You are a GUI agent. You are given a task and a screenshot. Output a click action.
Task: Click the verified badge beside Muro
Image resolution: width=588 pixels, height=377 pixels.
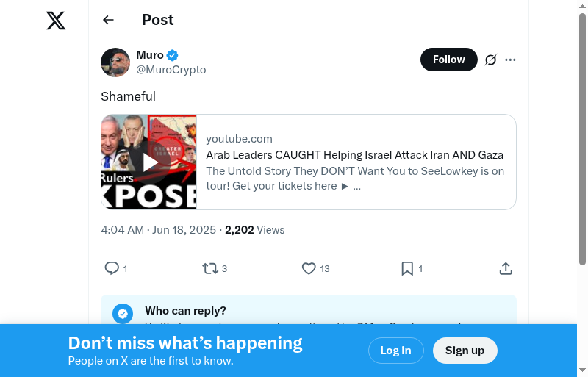click(173, 55)
